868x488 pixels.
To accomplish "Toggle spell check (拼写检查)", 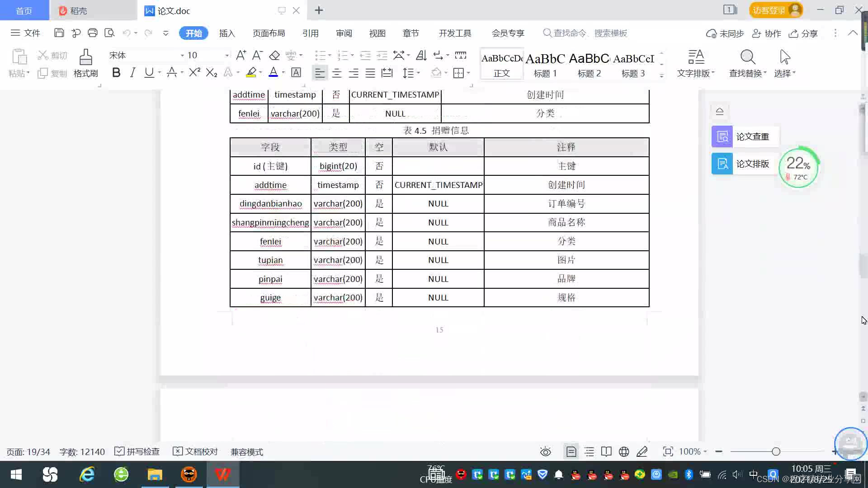I will coord(137,451).
